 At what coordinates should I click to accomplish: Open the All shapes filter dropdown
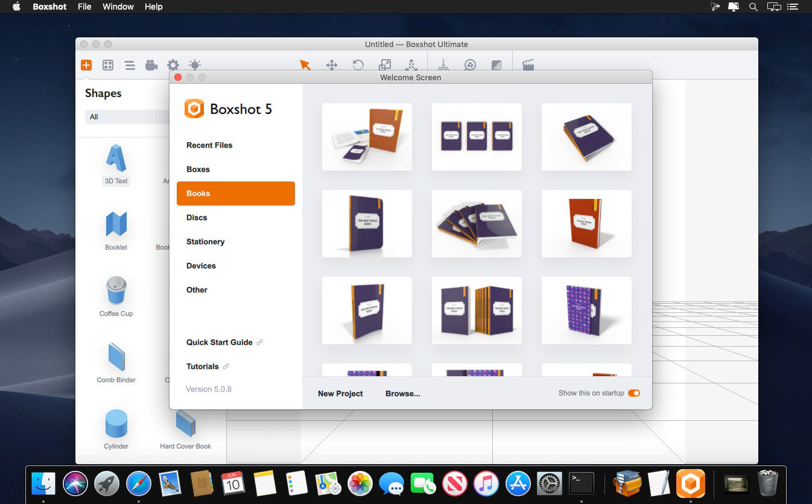click(x=127, y=117)
